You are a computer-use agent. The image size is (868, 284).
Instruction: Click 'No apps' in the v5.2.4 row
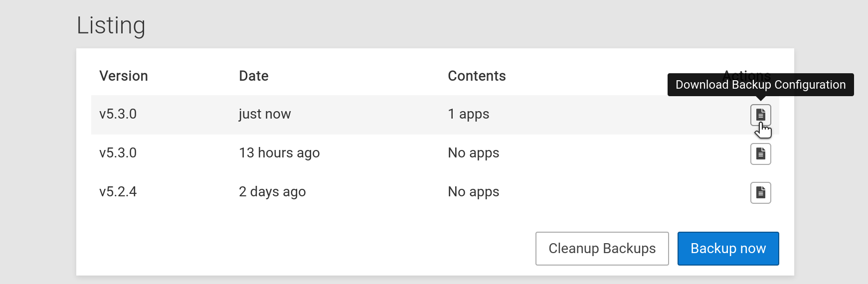[474, 192]
